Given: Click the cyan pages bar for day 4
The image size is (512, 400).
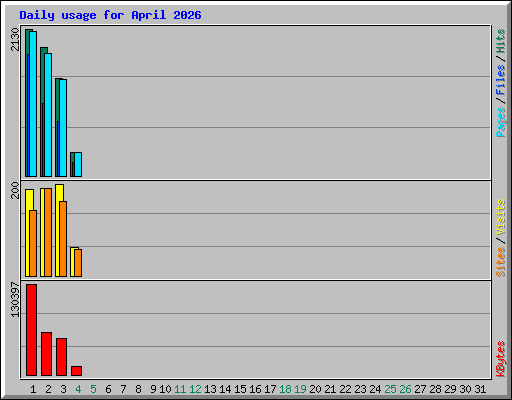Looking at the screenshot, I should (x=78, y=164).
